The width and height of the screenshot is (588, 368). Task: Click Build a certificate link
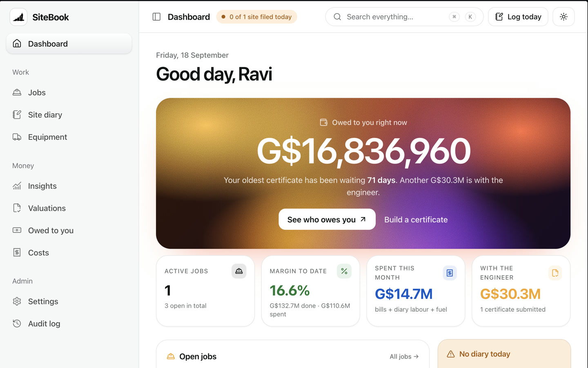click(x=416, y=220)
